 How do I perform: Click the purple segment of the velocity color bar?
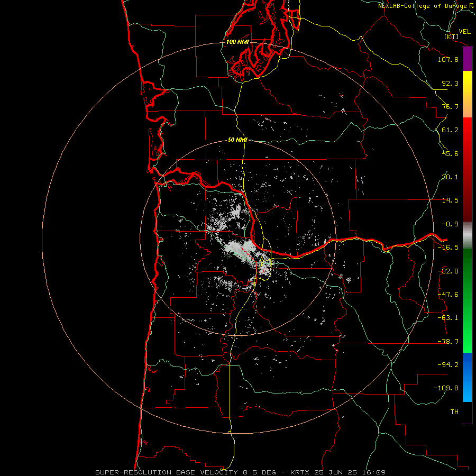tap(467, 59)
